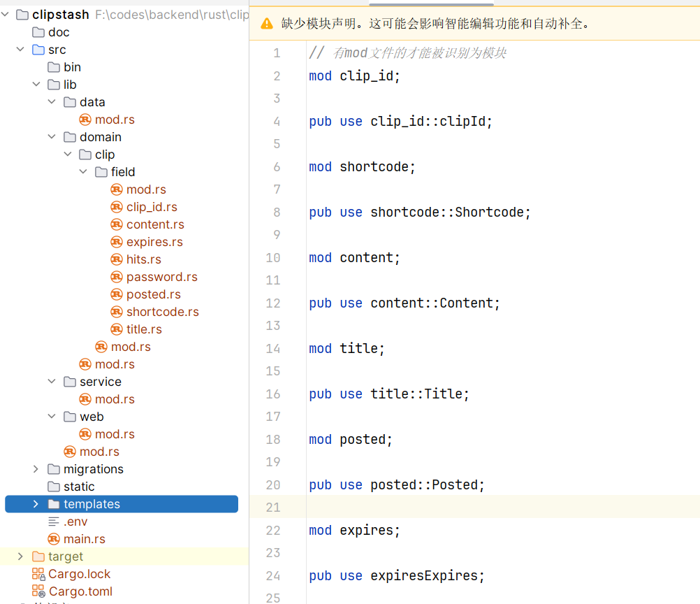
Task: Click the missing module declaration warning message
Action: click(436, 24)
